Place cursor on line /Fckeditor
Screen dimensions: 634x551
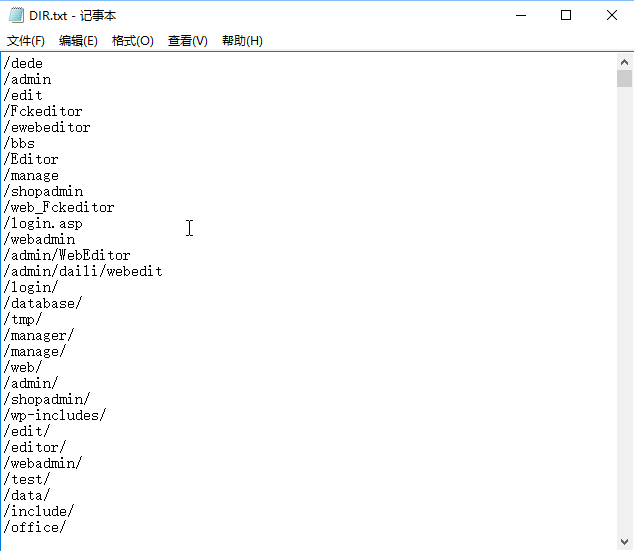coord(43,112)
